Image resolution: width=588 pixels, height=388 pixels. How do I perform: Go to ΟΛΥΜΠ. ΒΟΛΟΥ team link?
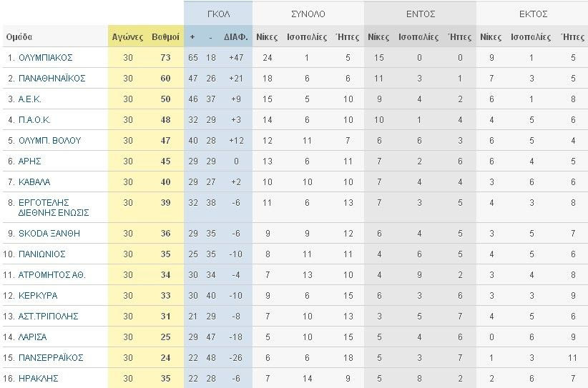pyautogui.click(x=49, y=140)
